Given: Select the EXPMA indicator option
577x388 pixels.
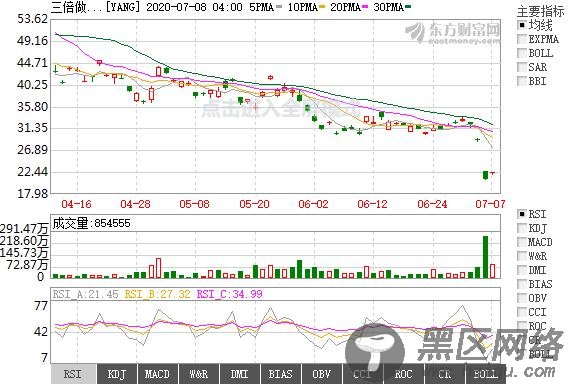Looking at the screenshot, I should tap(521, 39).
